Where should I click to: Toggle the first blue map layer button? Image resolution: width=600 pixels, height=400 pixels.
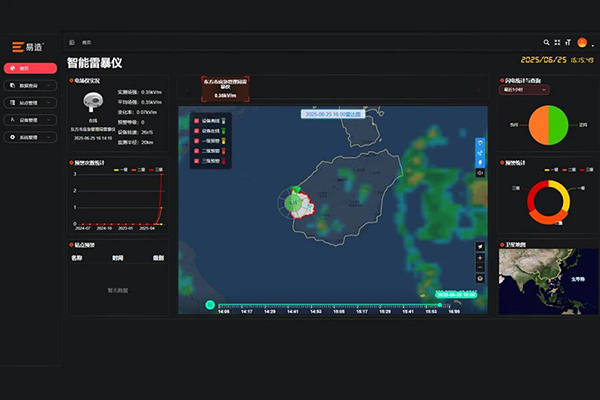[480, 144]
